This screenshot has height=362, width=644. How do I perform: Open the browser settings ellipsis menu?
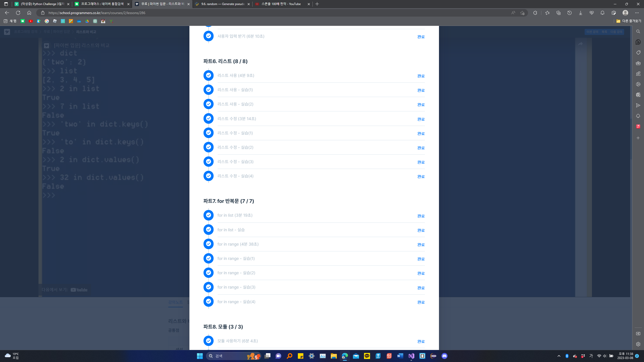pos(637,13)
